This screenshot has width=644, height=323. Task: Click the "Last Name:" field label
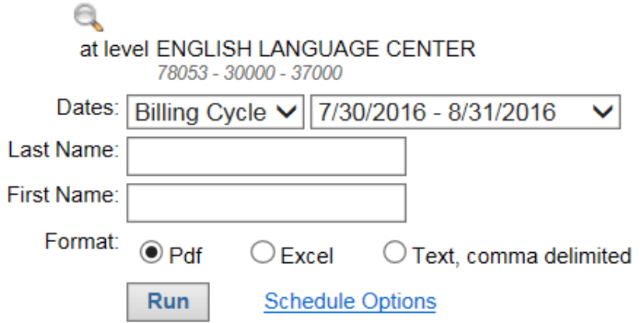tap(62, 149)
